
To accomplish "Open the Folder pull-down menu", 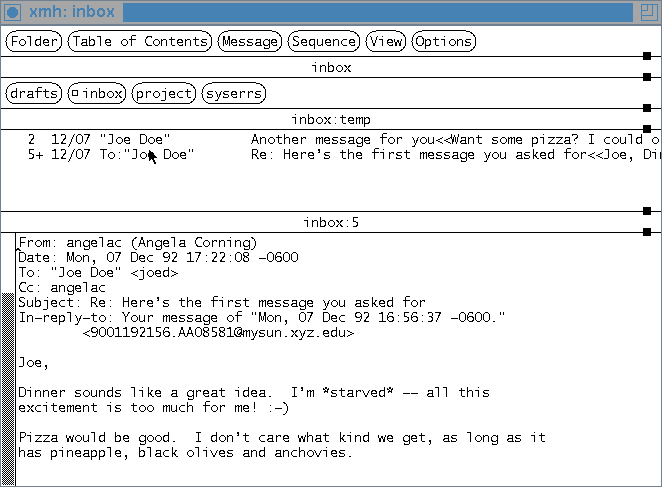I will click(x=34, y=41).
